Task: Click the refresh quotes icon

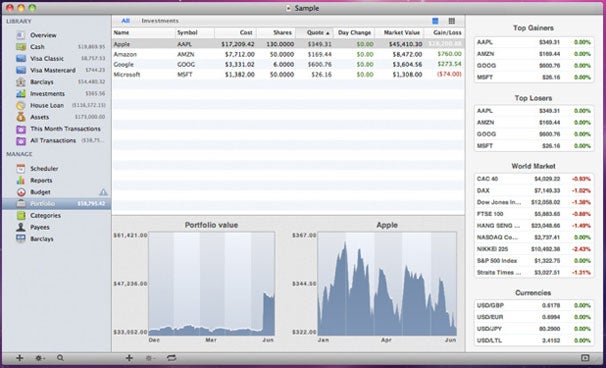Action: point(171,358)
